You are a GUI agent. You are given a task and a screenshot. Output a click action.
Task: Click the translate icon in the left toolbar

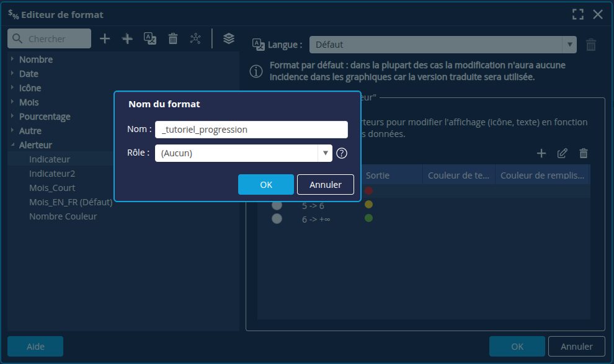(x=150, y=38)
